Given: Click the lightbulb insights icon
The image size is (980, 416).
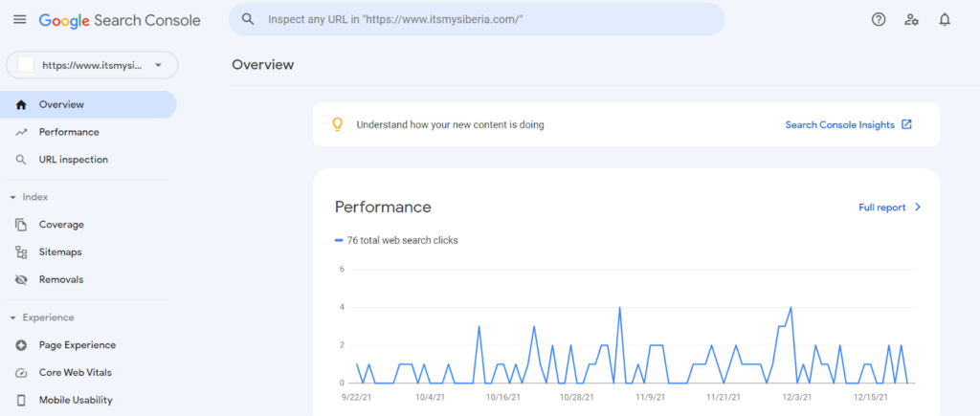Looking at the screenshot, I should [336, 124].
